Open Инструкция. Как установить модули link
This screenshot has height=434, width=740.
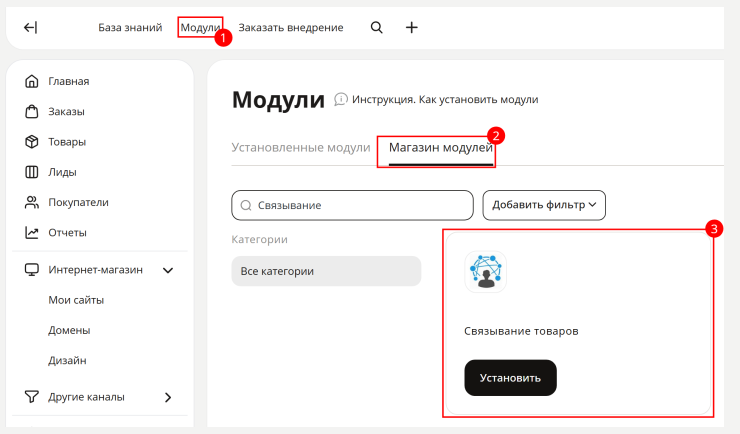[445, 100]
